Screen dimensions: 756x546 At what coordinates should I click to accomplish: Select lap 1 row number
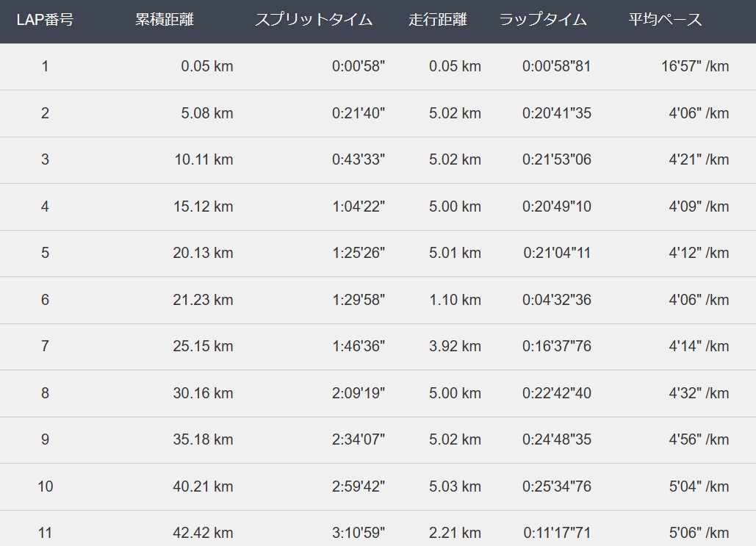(45, 66)
